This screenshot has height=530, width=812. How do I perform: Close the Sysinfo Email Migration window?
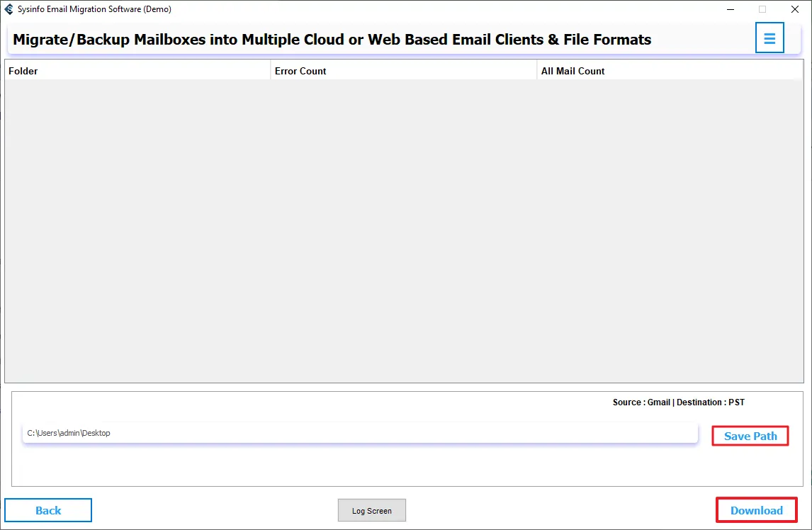795,9
